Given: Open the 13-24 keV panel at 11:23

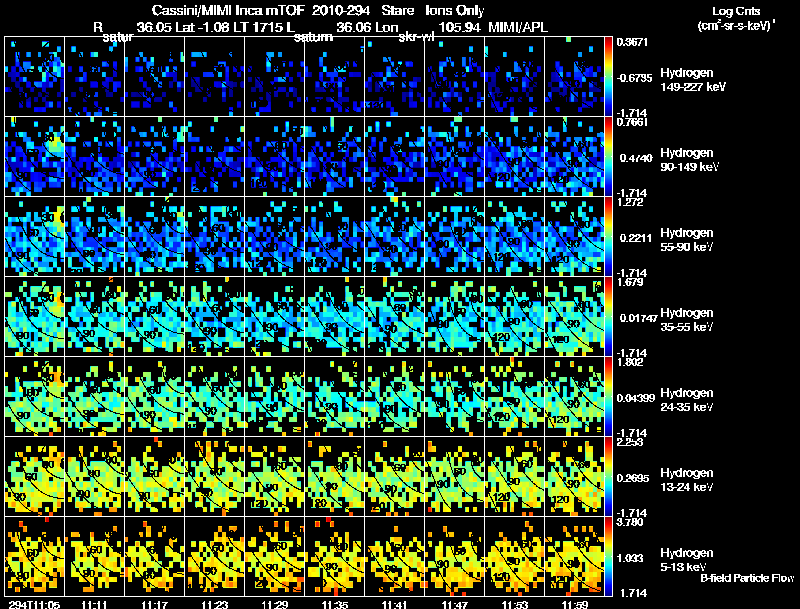Looking at the screenshot, I should 214,476.
